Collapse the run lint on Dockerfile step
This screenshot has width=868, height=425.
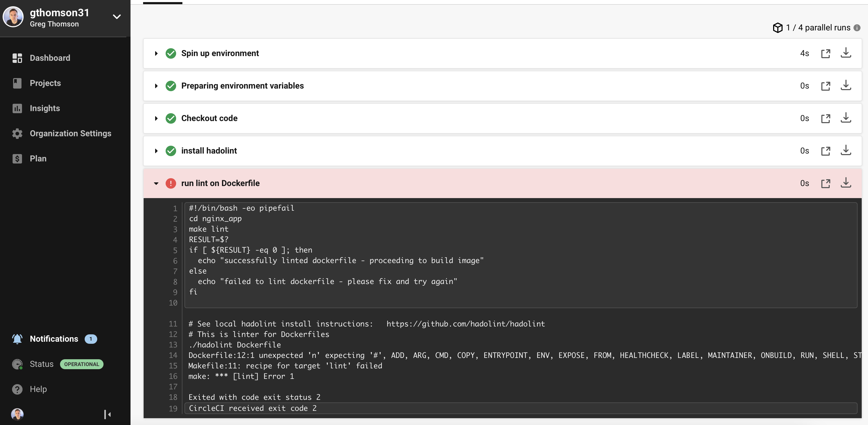pyautogui.click(x=156, y=183)
